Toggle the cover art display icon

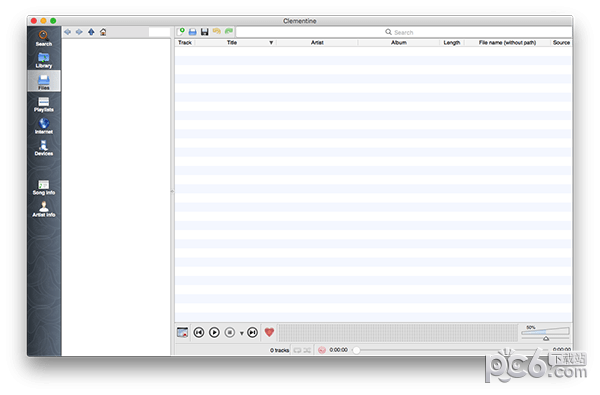tap(183, 332)
